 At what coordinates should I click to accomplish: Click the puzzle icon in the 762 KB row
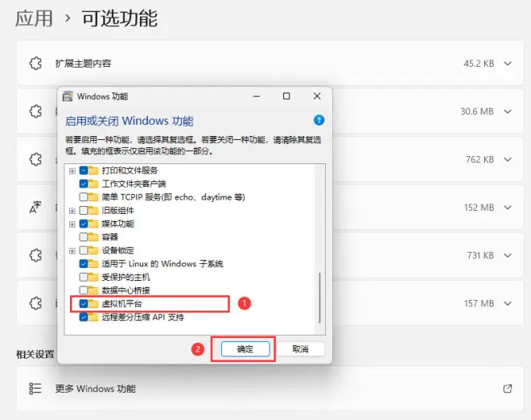pos(35,159)
